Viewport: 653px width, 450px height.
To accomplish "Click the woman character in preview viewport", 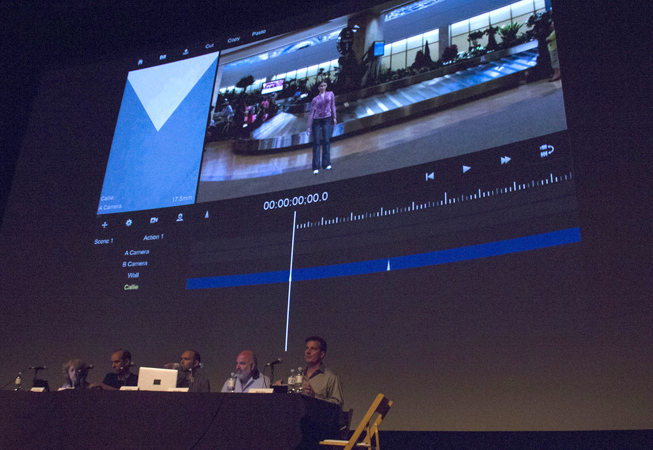I will (322, 127).
